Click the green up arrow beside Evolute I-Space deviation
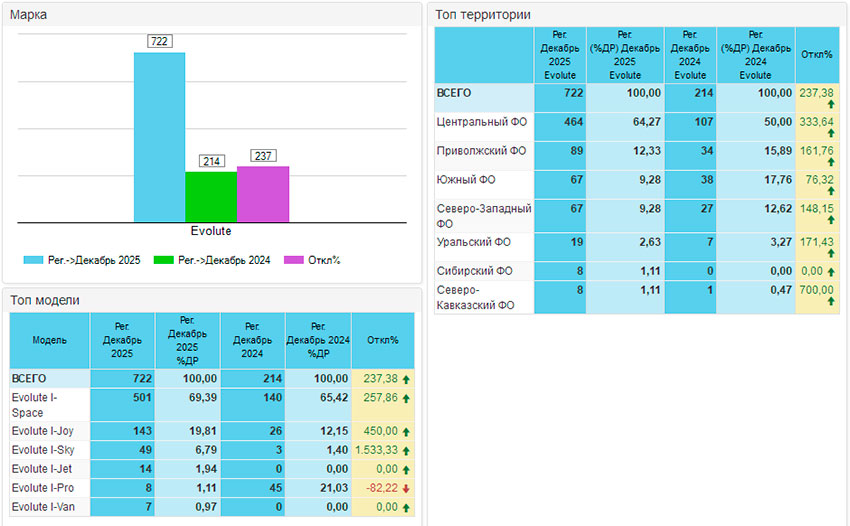The height and width of the screenshot is (526, 850). tap(407, 398)
